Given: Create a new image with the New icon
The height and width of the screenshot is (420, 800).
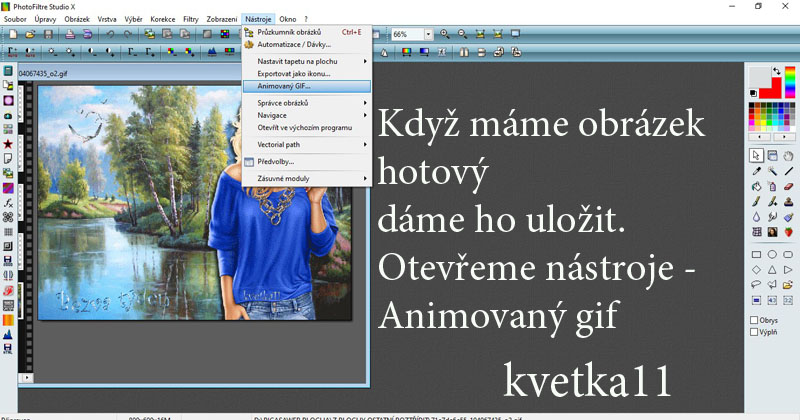Looking at the screenshot, I should click(13, 34).
